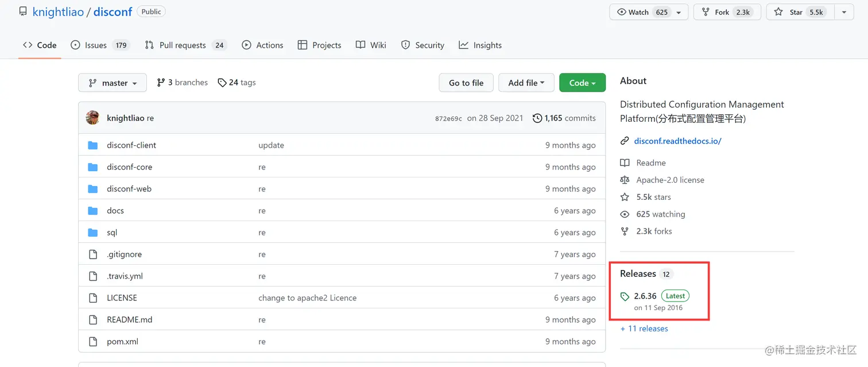This screenshot has width=868, height=367.
Task: Open the Projects tab
Action: point(319,45)
